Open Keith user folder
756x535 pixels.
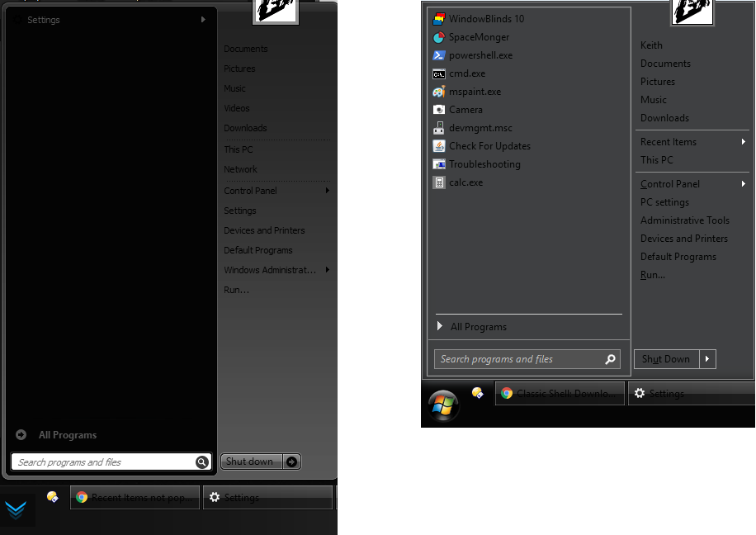click(651, 45)
